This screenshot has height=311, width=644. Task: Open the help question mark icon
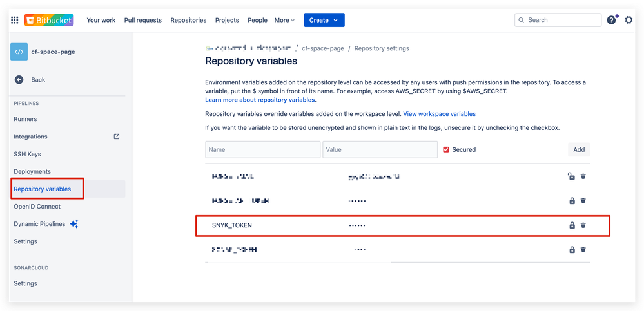[612, 20]
